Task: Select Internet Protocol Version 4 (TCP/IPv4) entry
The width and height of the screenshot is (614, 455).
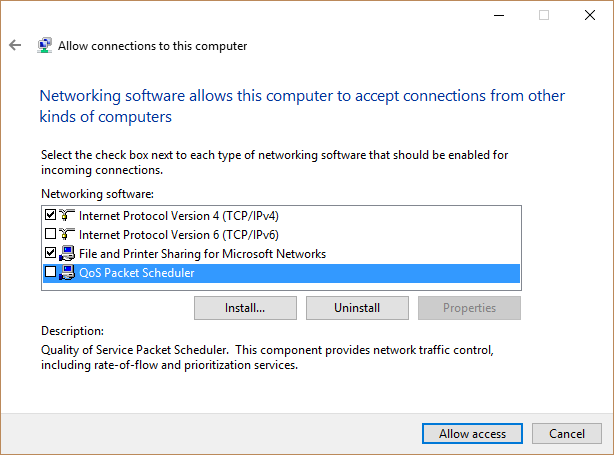Action: coord(179,216)
